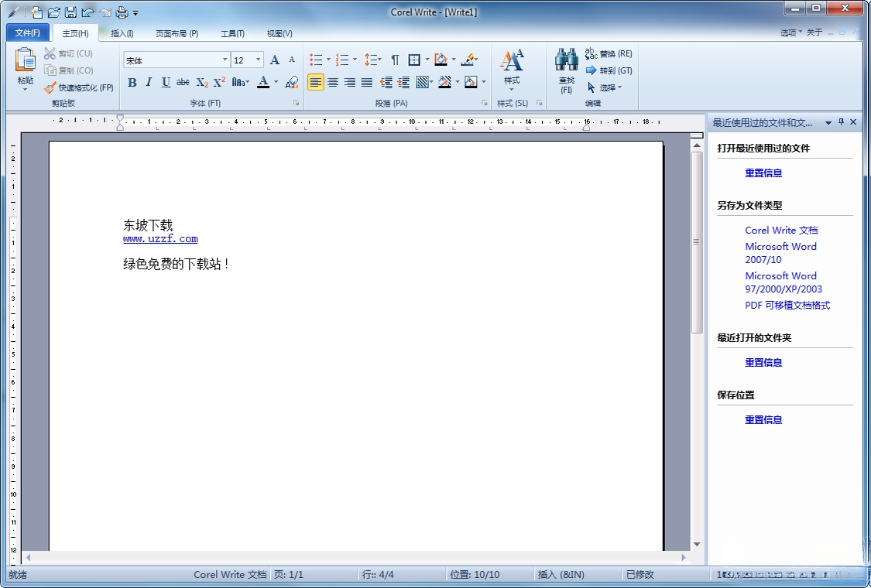Click the Find binoculars icon

(x=566, y=60)
